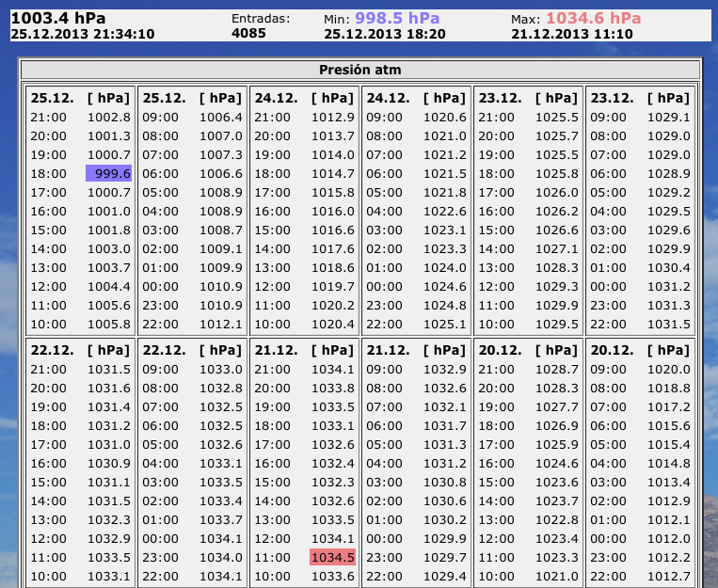Image resolution: width=718 pixels, height=588 pixels.
Task: Click the 1013.7 reading
Action: tap(333, 136)
